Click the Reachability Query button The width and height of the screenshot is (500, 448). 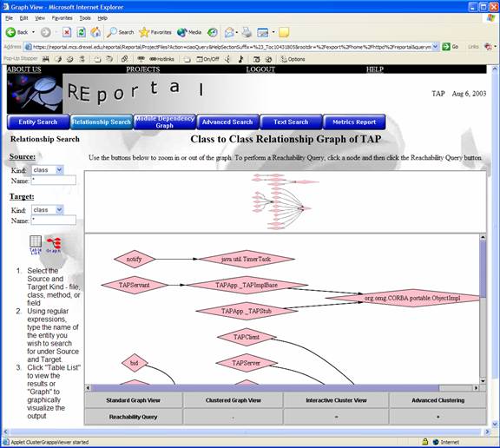134,417
